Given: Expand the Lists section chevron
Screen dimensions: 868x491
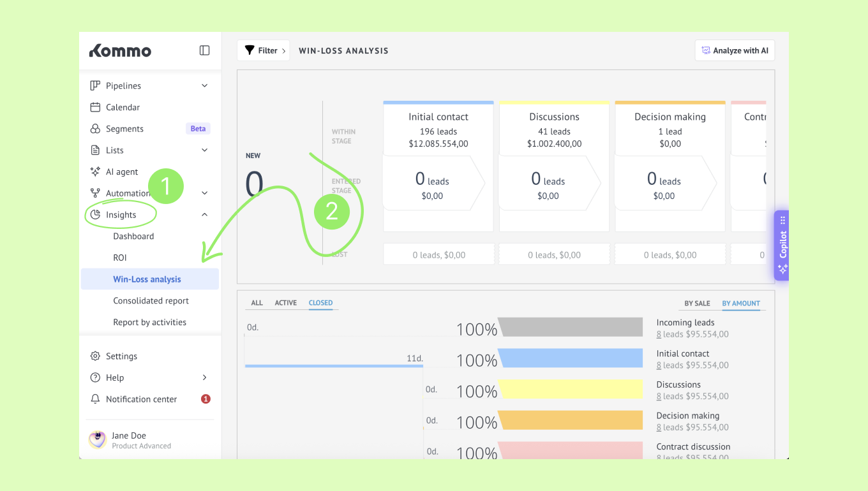Looking at the screenshot, I should tap(204, 150).
